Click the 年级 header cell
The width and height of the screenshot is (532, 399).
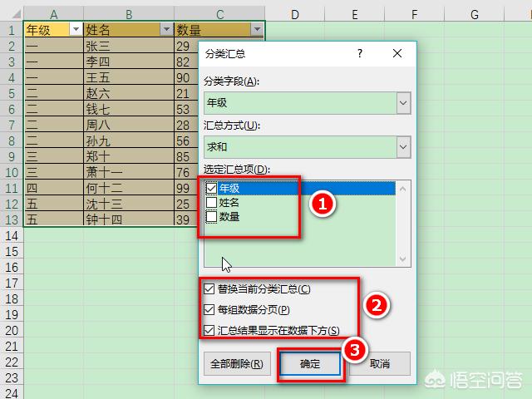53,30
